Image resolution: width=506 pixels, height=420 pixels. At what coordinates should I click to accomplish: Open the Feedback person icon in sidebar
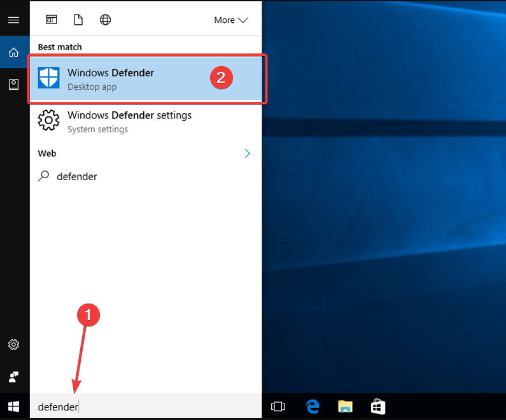point(13,377)
